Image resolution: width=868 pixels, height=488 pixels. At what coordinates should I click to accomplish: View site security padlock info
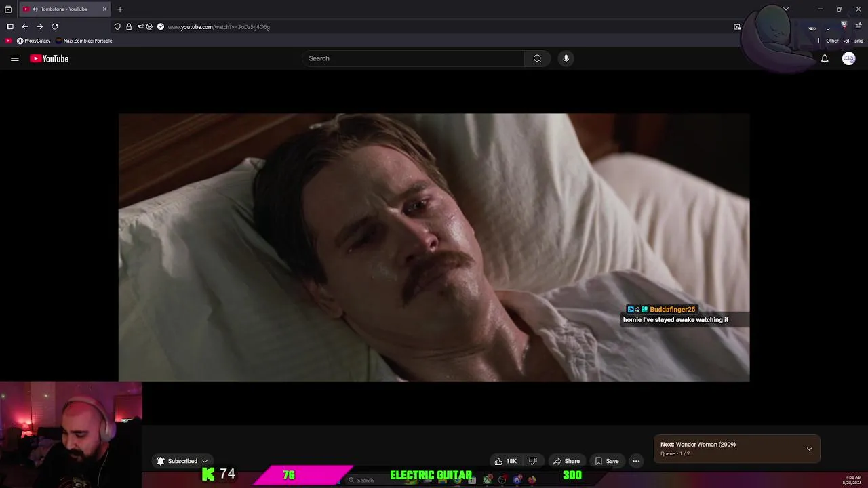coord(129,26)
